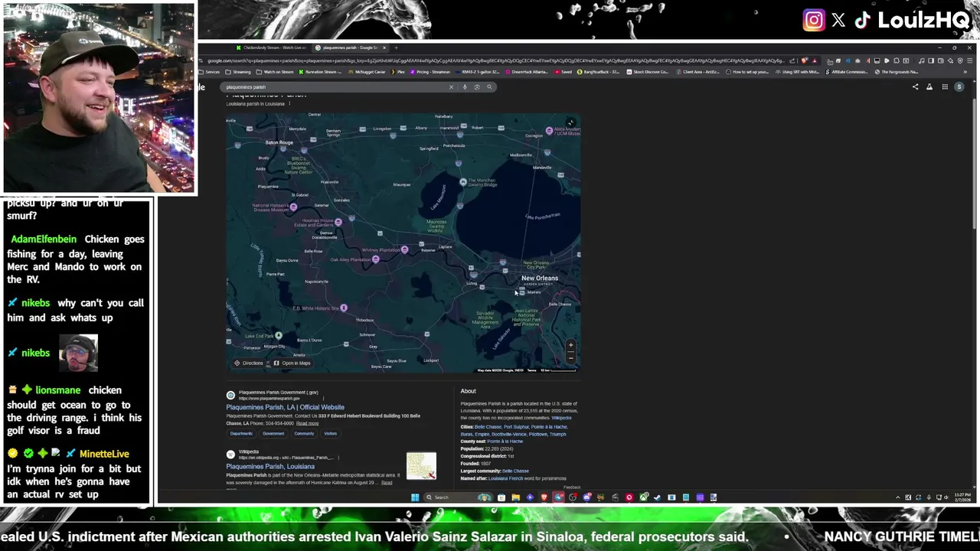
Task: Open the McNugget Caviar bookmark
Action: (367, 72)
